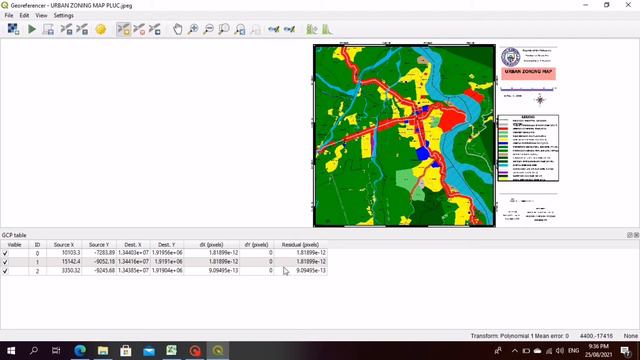Select Source Y cell -9245.68
Screen dimensions: 640x360
pyautogui.click(x=99, y=271)
